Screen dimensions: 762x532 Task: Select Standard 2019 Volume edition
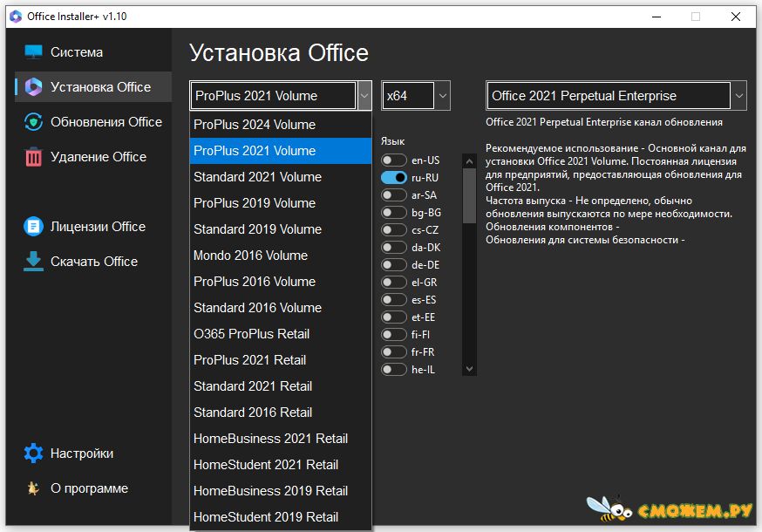281,229
